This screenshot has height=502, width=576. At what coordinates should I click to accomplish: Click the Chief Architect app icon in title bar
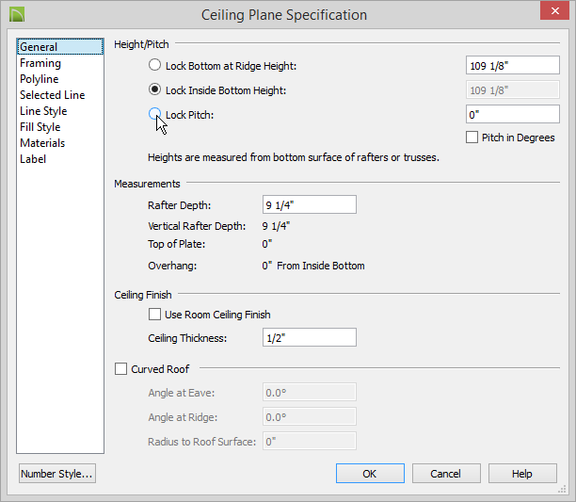coord(17,14)
